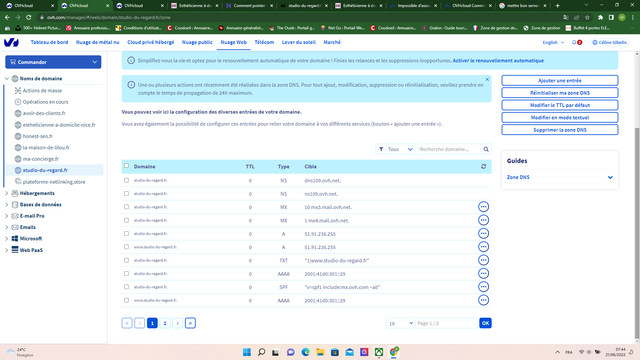Open Mail app from taskbar
Screen dimensions: 640x360
[349, 352]
